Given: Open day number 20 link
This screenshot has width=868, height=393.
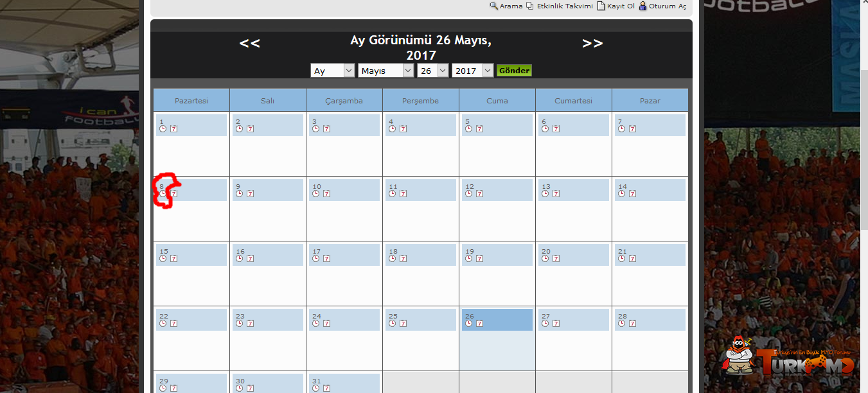Looking at the screenshot, I should (546, 251).
